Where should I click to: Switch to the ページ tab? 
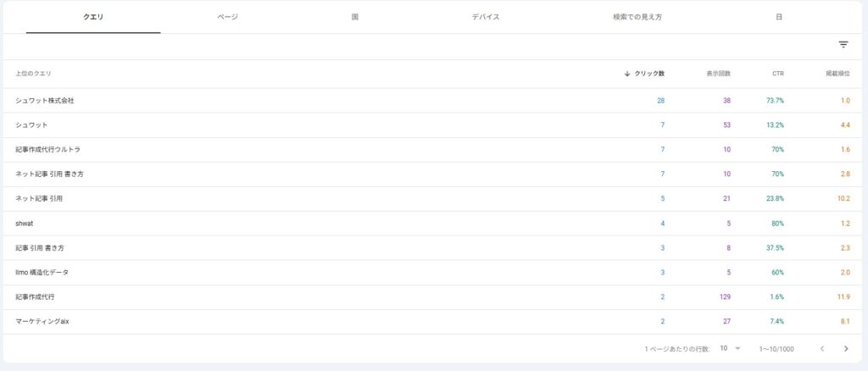coord(227,17)
